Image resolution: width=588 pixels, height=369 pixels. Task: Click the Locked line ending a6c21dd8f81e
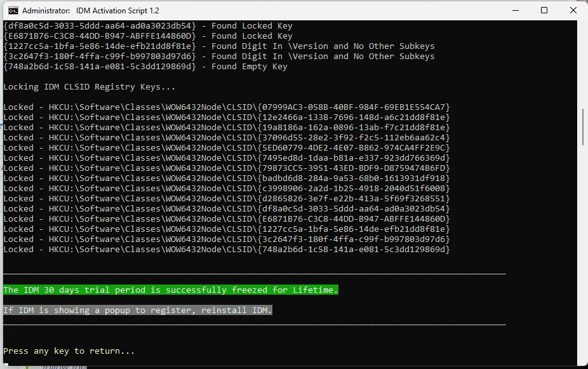coord(227,117)
